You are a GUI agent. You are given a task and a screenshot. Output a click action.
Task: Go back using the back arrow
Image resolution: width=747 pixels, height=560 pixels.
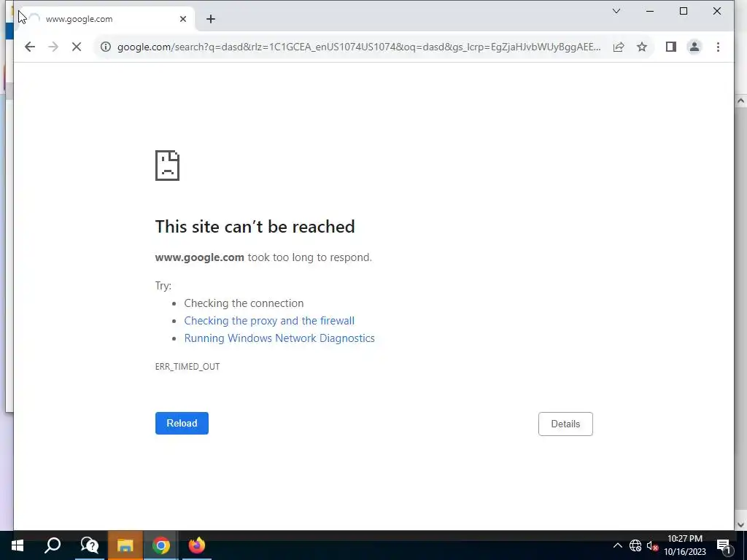pos(29,47)
